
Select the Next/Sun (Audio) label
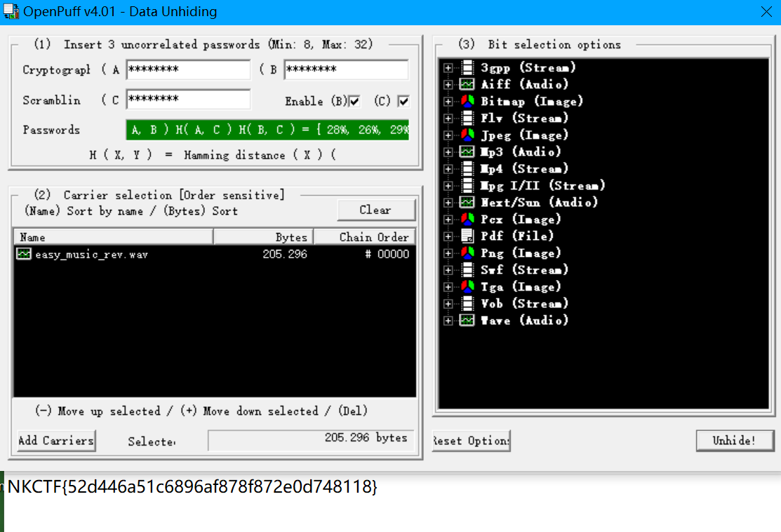(x=539, y=202)
